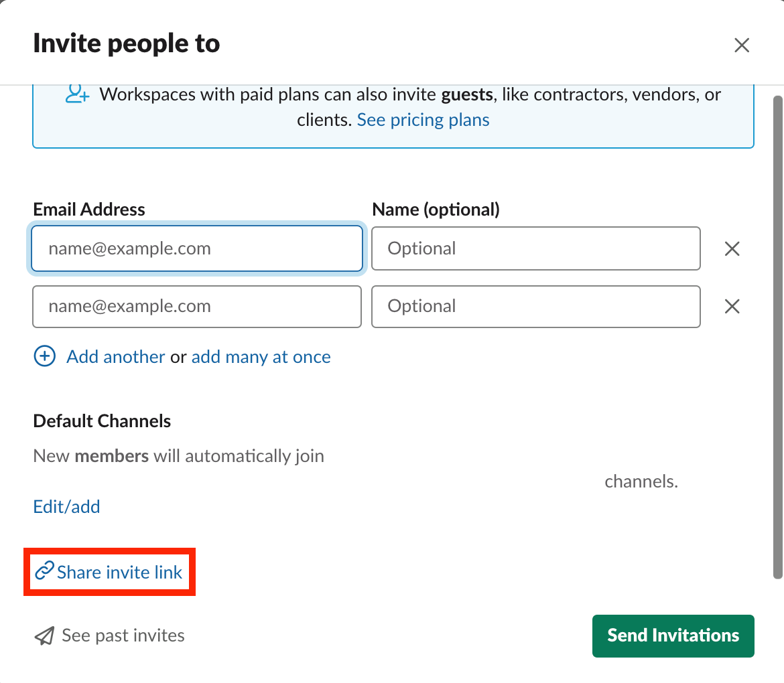Click Share invite link text
This screenshot has width=784, height=683.
120,573
